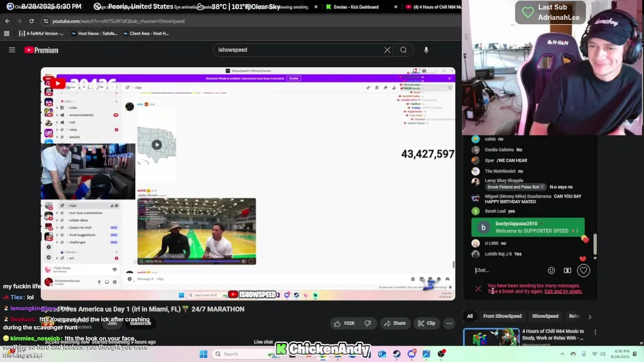Open Windows Start menu
Image resolution: width=644 pixels, height=362 pixels.
[x=203, y=354]
